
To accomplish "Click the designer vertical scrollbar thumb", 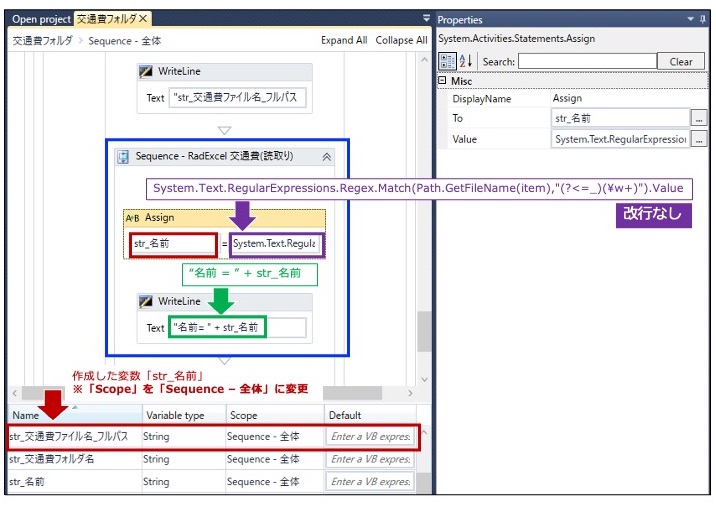I will (424, 331).
